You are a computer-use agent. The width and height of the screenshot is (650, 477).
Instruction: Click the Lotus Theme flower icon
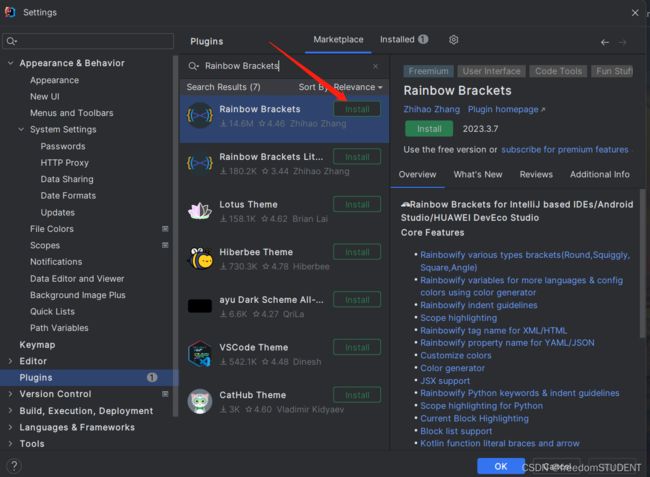[200, 211]
